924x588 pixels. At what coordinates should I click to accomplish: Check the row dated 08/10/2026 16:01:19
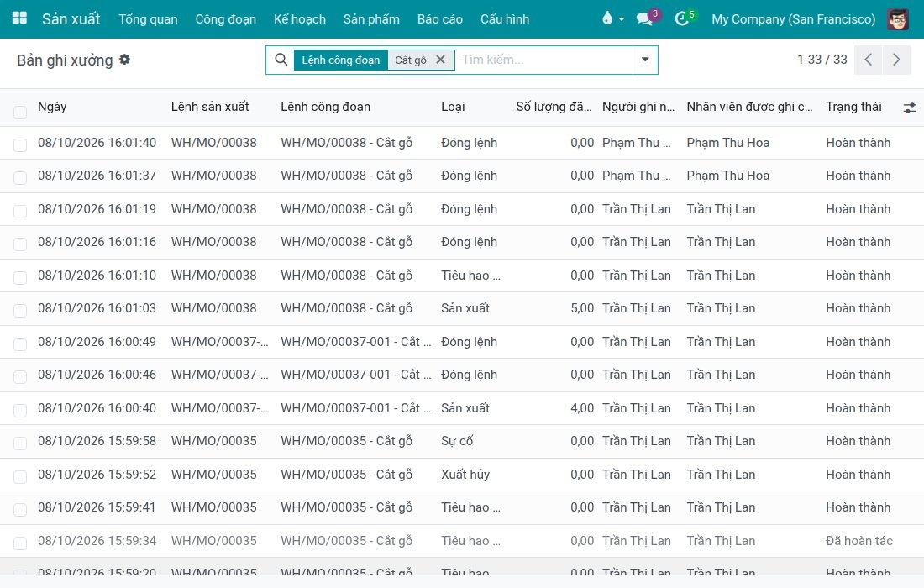tap(20, 211)
